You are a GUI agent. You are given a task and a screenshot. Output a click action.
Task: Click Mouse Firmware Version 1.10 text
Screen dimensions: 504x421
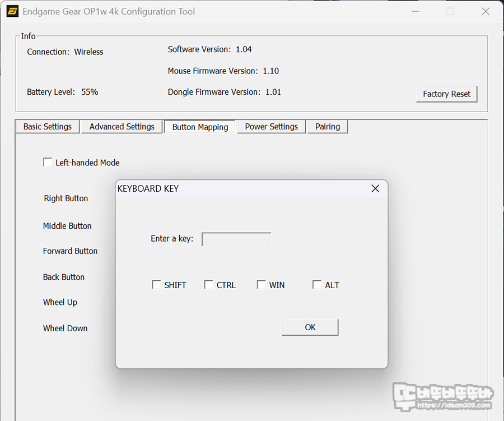click(223, 71)
